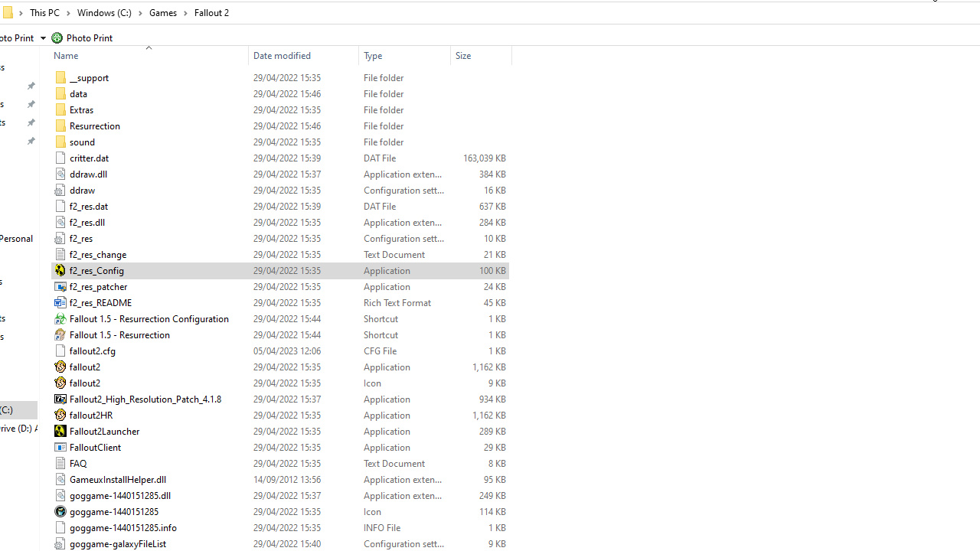Viewport: 980px width, 551px height.
Task: Select the fallout2.cfg file name
Action: (x=93, y=350)
